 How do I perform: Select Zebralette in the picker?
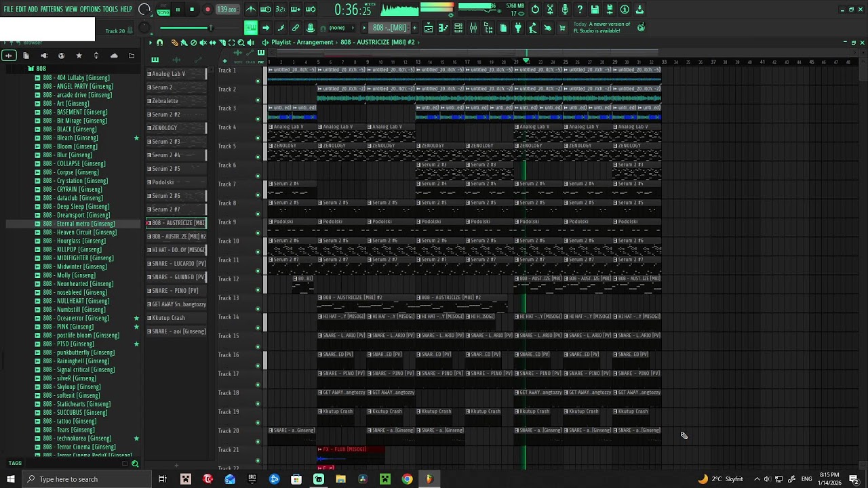coord(176,101)
